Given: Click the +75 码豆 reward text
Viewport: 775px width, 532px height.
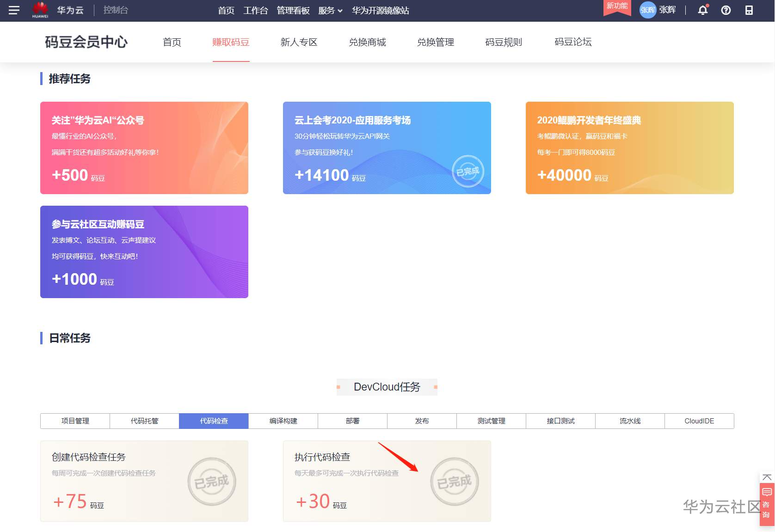Looking at the screenshot, I should pyautogui.click(x=78, y=501).
